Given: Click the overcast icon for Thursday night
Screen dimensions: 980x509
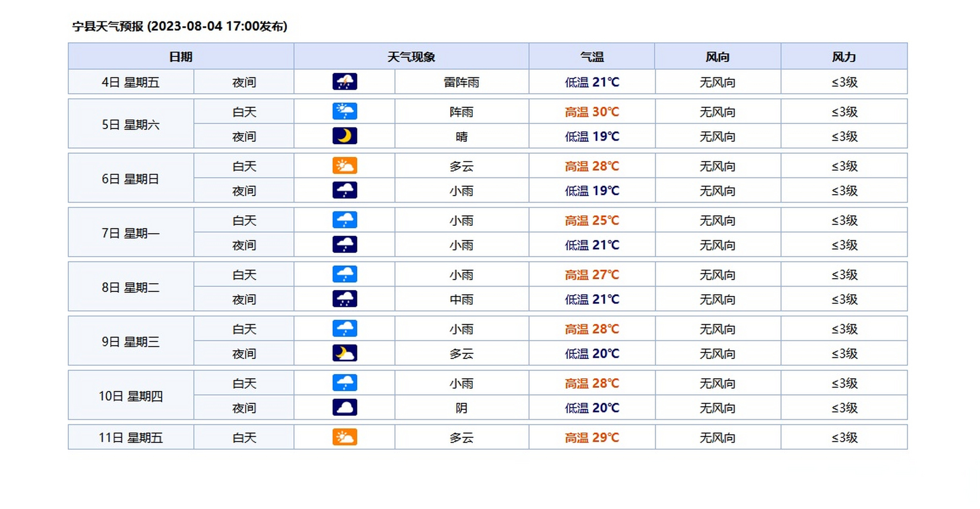Looking at the screenshot, I should (x=344, y=408).
